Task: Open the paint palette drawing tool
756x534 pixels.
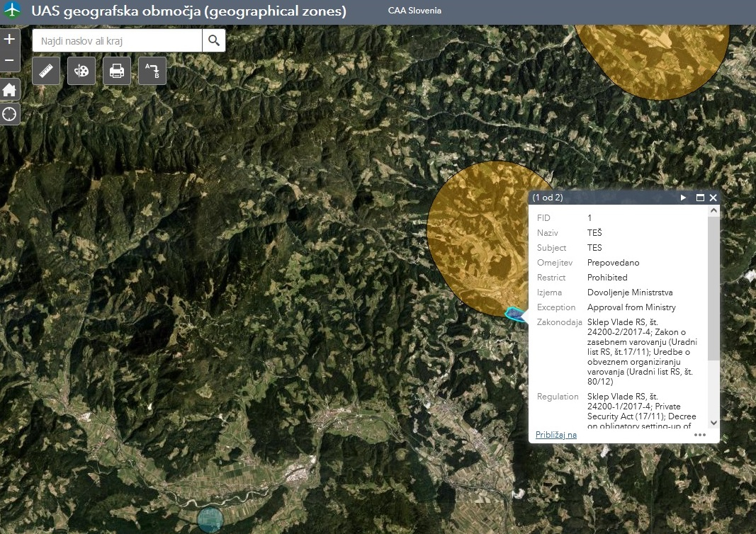Action: tap(81, 71)
